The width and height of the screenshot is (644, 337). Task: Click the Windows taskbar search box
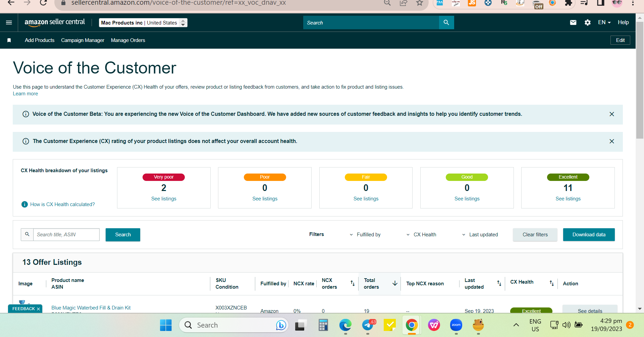pos(234,325)
